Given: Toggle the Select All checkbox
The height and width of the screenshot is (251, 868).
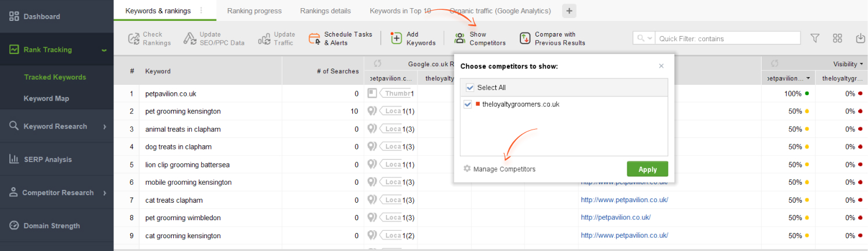Looking at the screenshot, I should [x=470, y=88].
